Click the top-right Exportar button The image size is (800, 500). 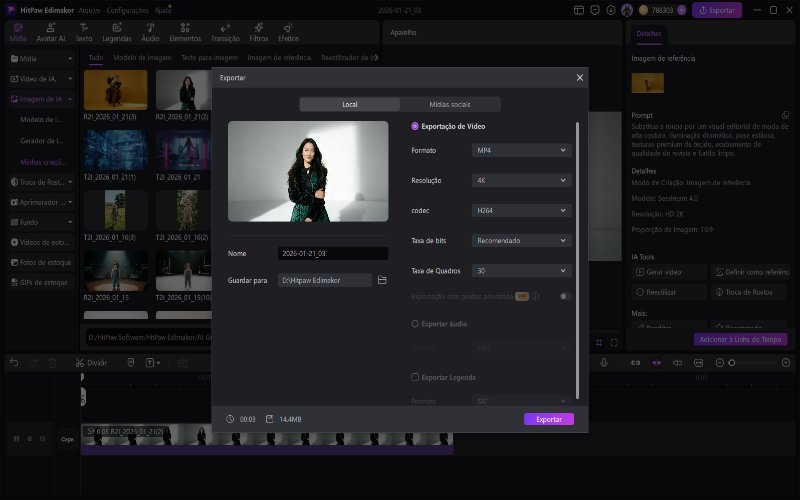(x=717, y=10)
